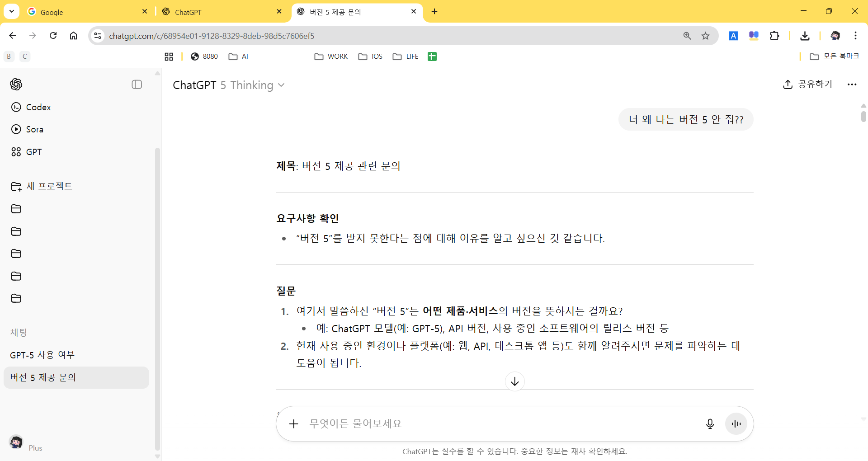868x461 pixels.
Task: Open the iOS bookmark folder
Action: [x=371, y=56]
